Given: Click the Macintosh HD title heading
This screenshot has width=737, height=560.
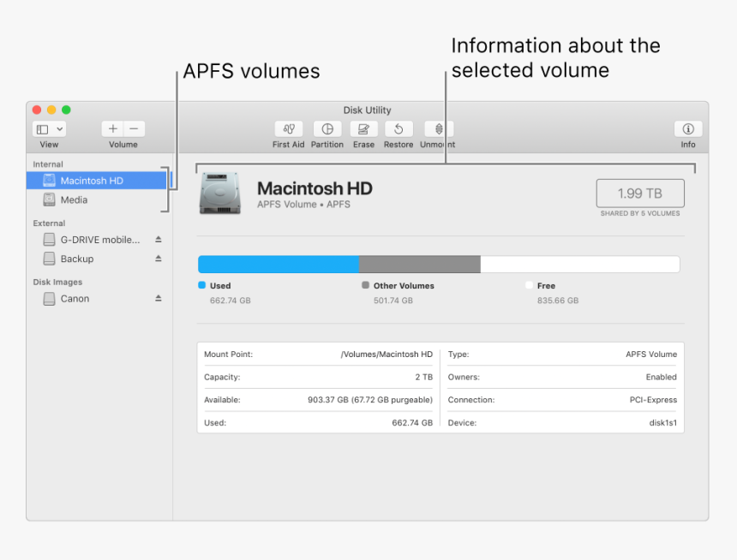Looking at the screenshot, I should click(315, 189).
